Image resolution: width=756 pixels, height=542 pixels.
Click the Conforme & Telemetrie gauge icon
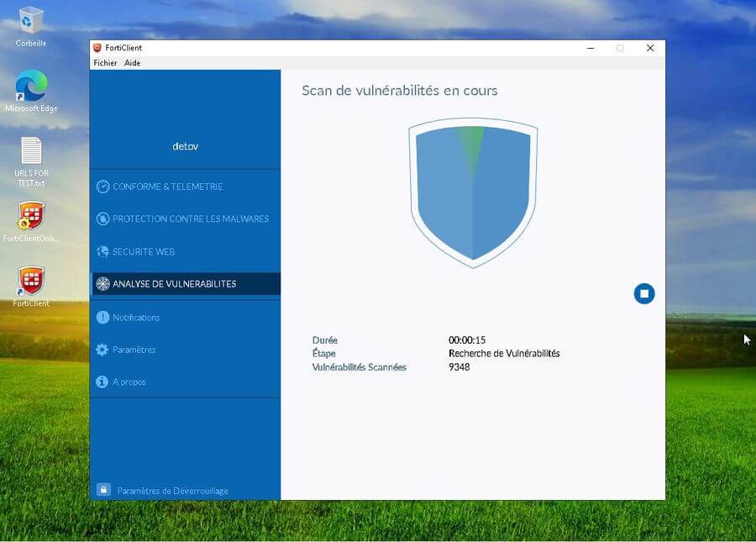pos(102,187)
